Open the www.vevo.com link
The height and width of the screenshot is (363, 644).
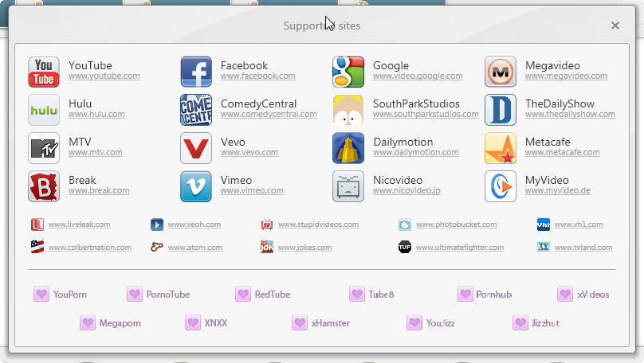coord(249,153)
